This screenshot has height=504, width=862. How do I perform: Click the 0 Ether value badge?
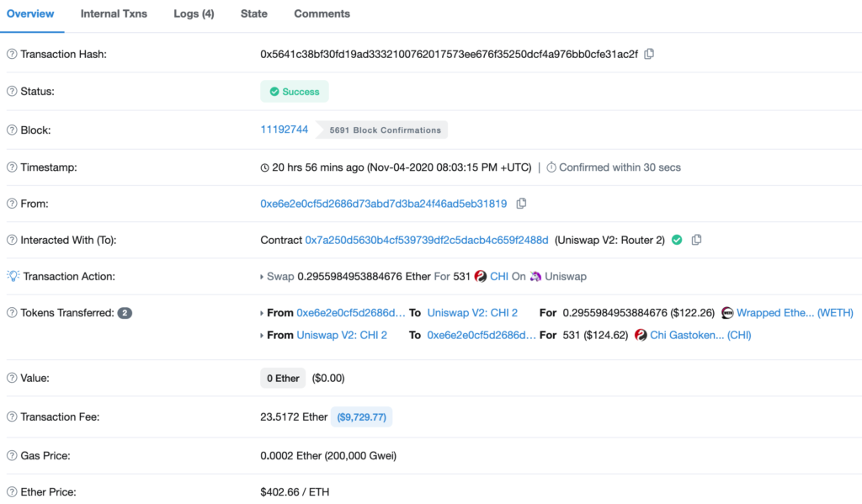point(283,378)
